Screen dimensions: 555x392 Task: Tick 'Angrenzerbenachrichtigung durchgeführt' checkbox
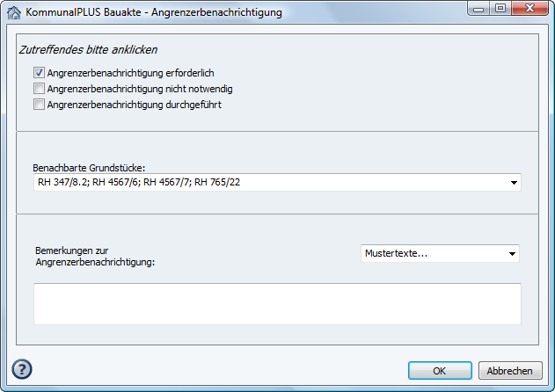(39, 105)
